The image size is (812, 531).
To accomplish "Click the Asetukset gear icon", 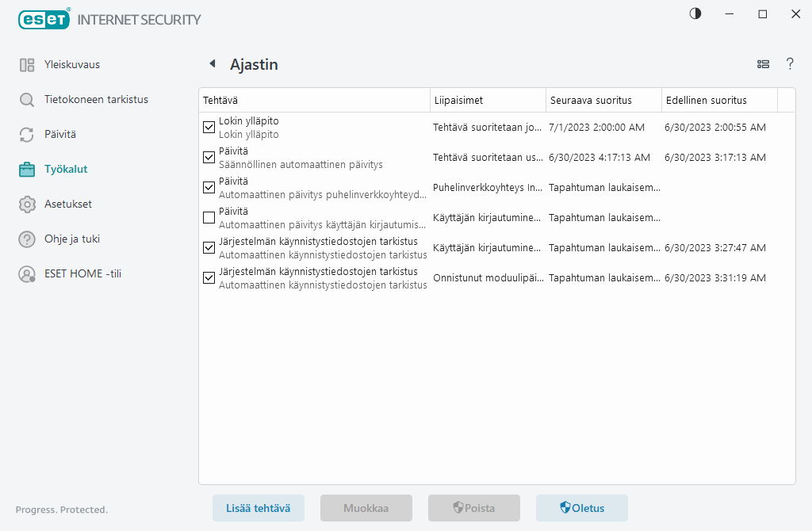I will (x=27, y=204).
